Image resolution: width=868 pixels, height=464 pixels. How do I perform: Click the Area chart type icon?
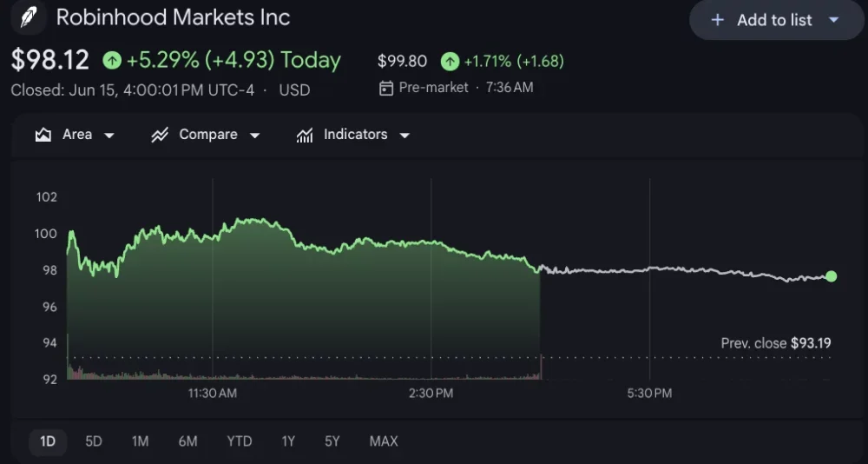pyautogui.click(x=43, y=135)
